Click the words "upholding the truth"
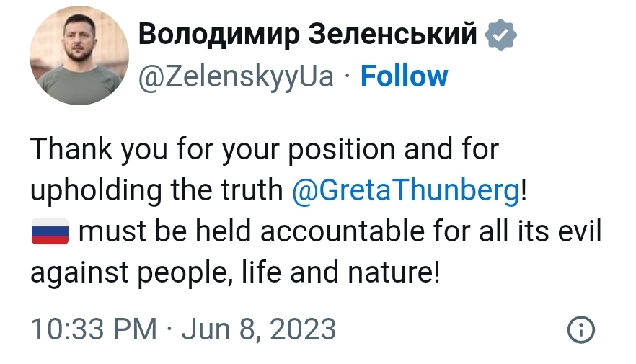 pos(157,190)
